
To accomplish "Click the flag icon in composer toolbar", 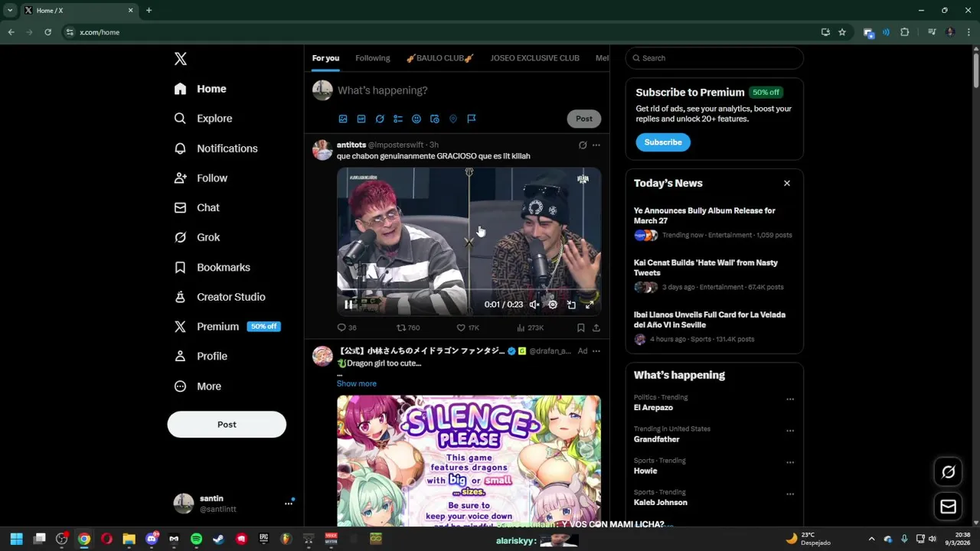I will click(472, 119).
